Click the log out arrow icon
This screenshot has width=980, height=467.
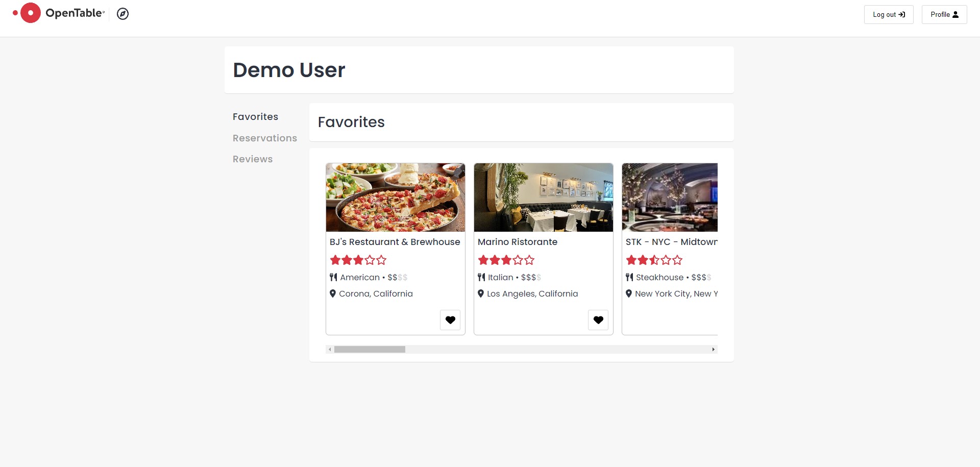pyautogui.click(x=901, y=14)
